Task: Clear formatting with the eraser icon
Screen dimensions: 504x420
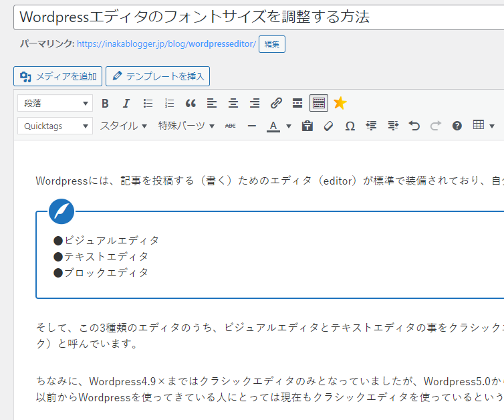Action: click(x=328, y=126)
